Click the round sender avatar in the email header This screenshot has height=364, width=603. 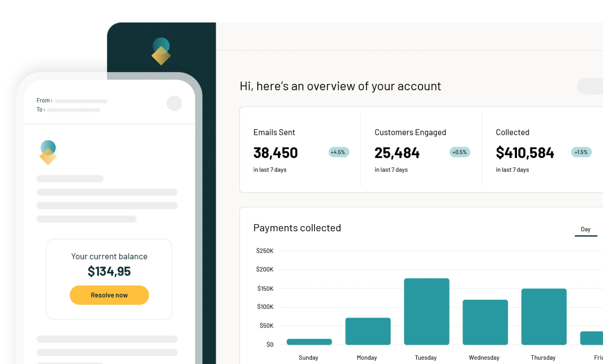coord(174,103)
